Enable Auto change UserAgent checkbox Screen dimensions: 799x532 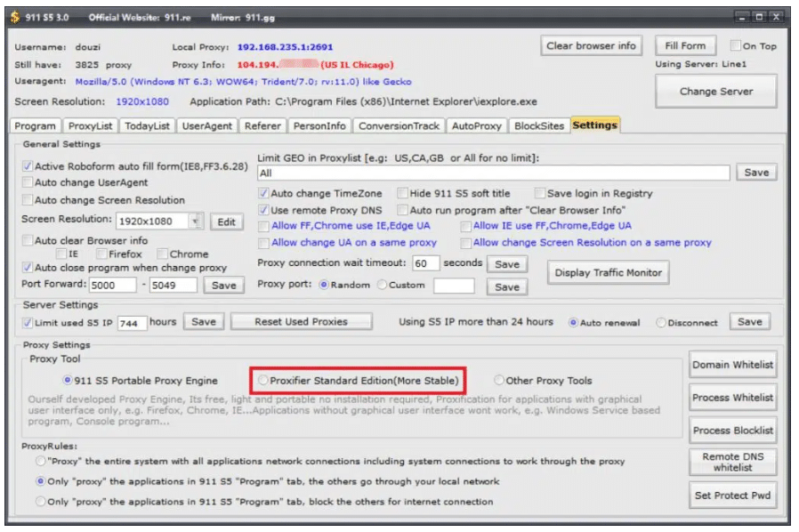click(28, 182)
